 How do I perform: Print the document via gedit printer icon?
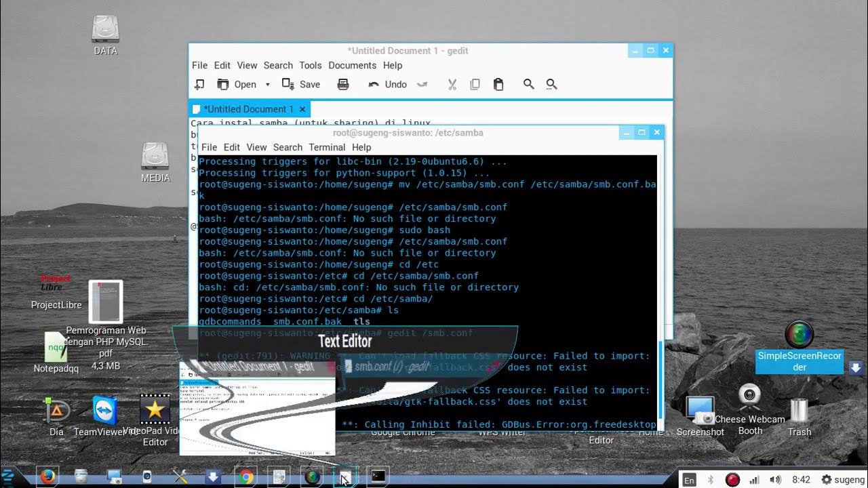coord(343,84)
